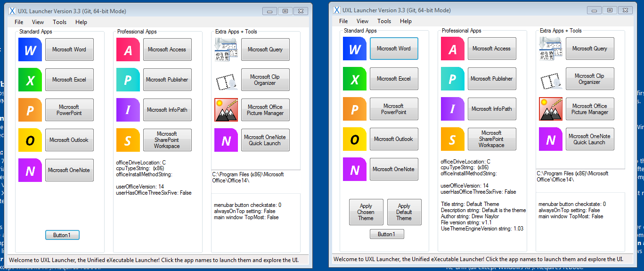Screen dimensions: 644x271
Task: Click the green Excel icon in right window
Action: (x=355, y=79)
